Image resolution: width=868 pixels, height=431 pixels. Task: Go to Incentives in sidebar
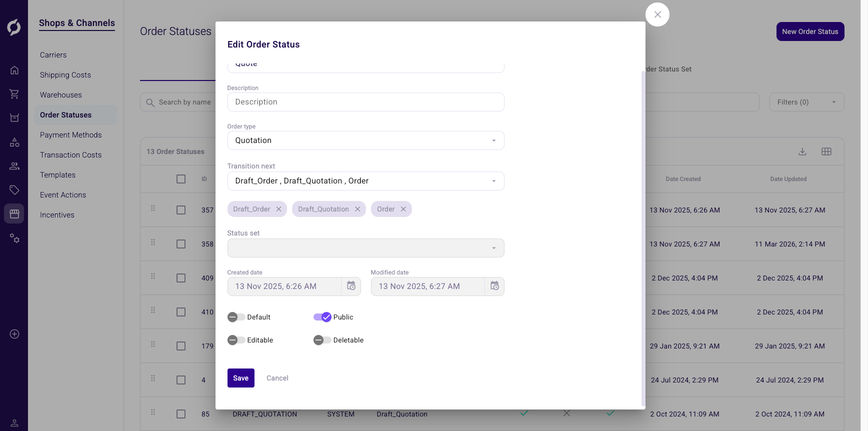(x=57, y=215)
